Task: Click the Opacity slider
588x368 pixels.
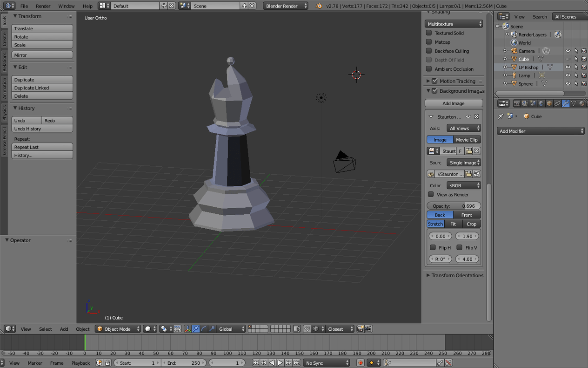Action: point(454,206)
